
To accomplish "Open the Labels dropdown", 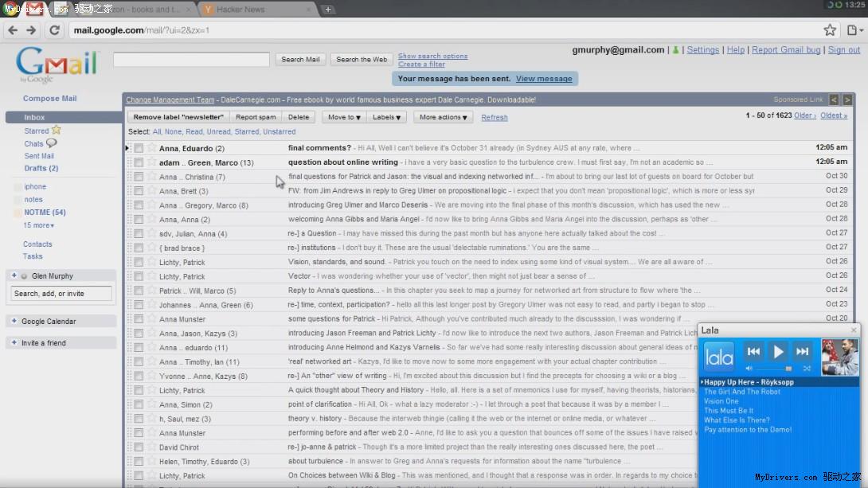I will [x=386, y=117].
